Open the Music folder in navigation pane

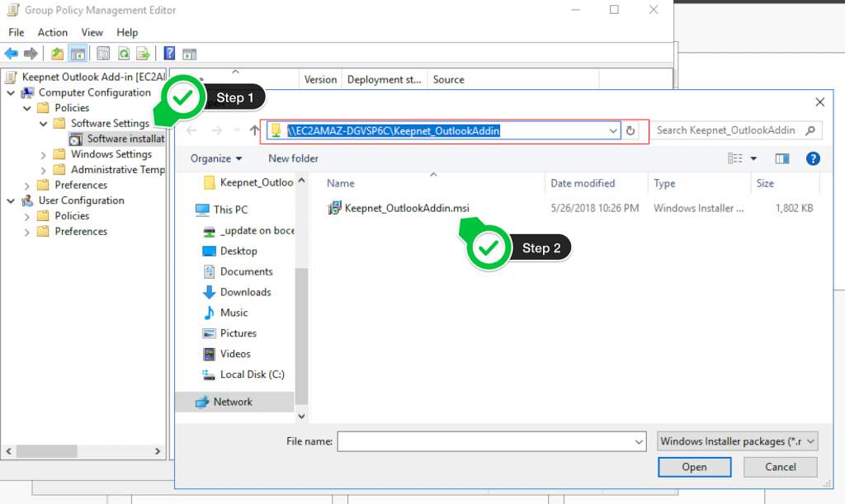pyautogui.click(x=234, y=313)
